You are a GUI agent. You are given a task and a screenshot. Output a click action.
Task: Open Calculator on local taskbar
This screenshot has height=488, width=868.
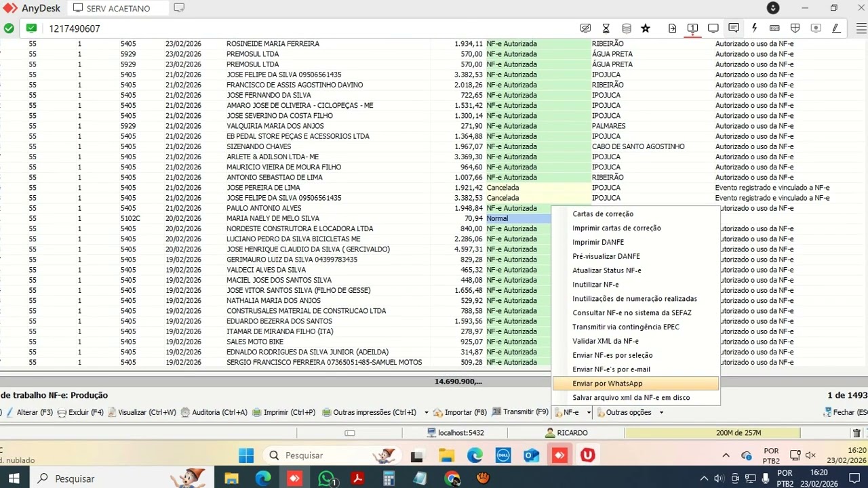[x=389, y=479]
